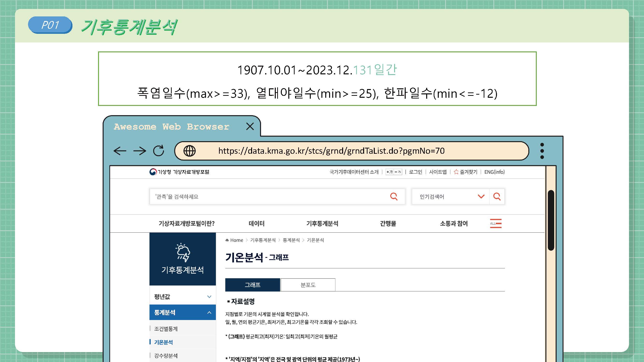Increase the font size with the +가 button
Screen dimensions: 644x362
389,172
